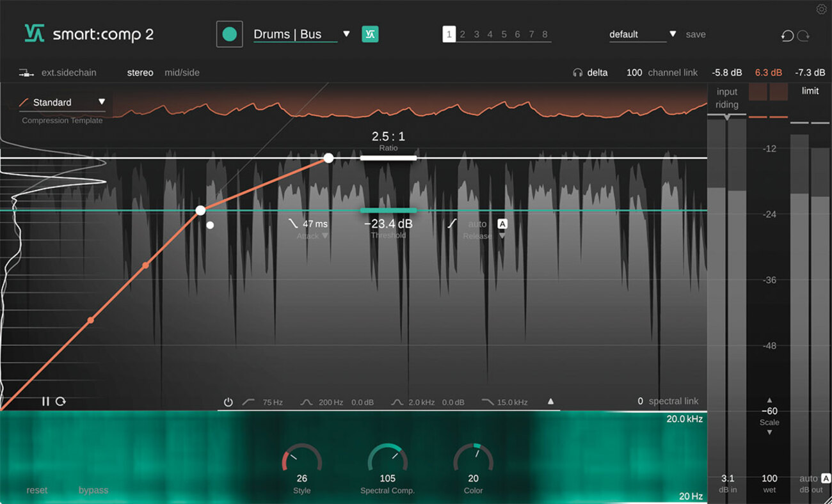Select the 200 Hz bell filter icon
The width and height of the screenshot is (832, 504).
coord(307,402)
